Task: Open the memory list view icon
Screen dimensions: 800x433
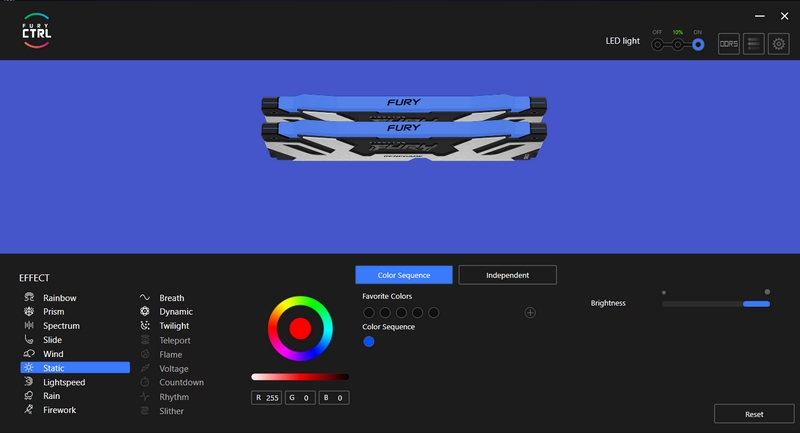Action: pos(754,44)
